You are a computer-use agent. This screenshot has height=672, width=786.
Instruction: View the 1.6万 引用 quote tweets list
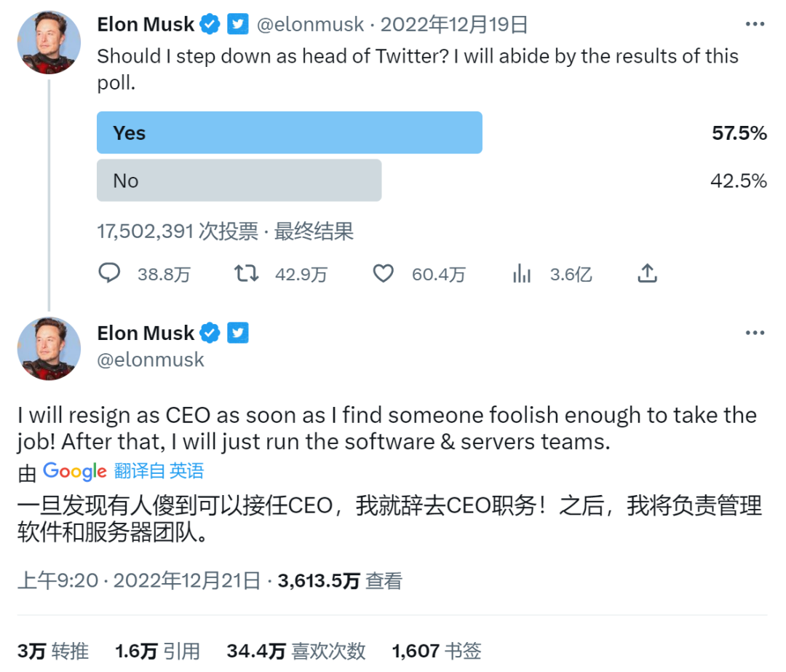point(157,651)
